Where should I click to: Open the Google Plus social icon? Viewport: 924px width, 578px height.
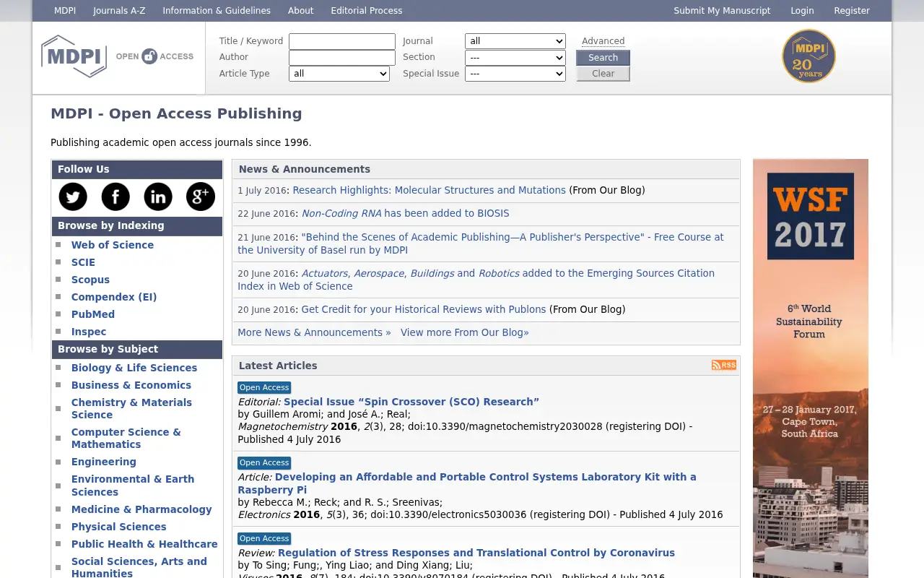[201, 197]
